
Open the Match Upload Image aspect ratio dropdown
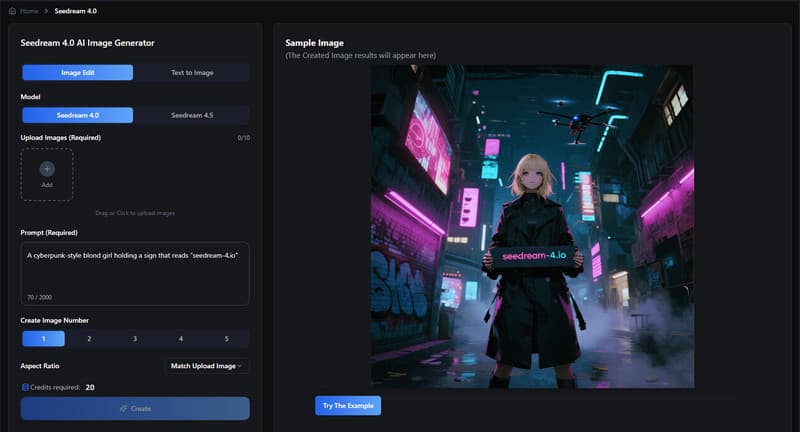coord(207,366)
